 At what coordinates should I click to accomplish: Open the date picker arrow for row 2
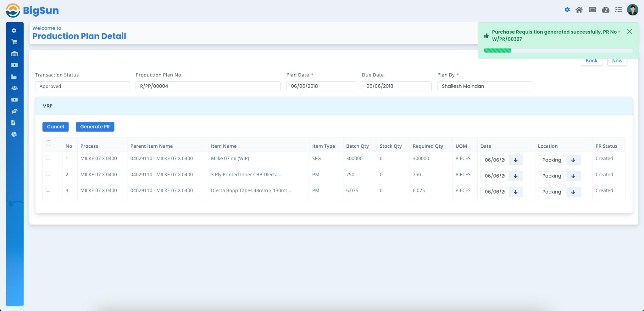(516, 176)
